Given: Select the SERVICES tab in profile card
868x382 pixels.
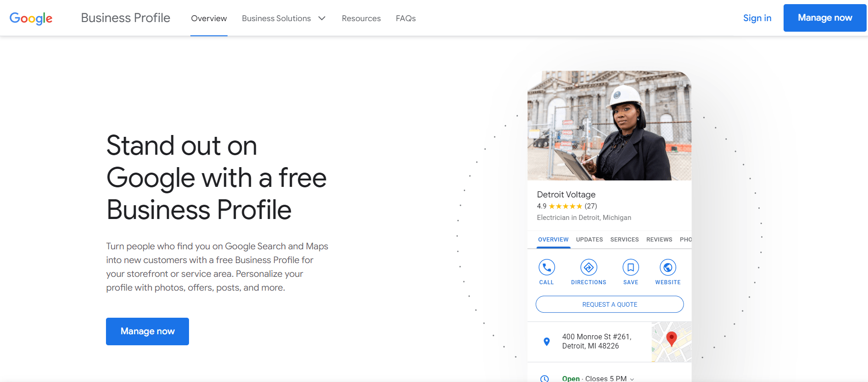Looking at the screenshot, I should (624, 240).
